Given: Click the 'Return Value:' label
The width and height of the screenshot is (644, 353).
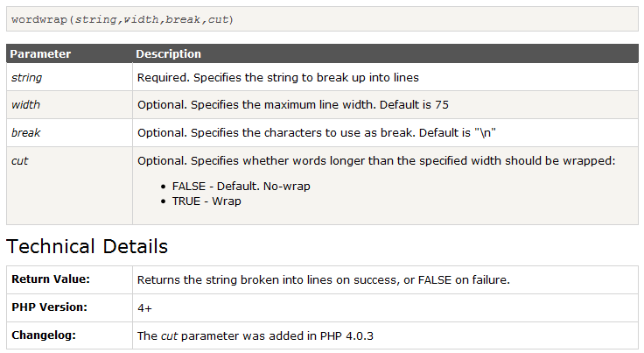Looking at the screenshot, I should [x=51, y=279].
